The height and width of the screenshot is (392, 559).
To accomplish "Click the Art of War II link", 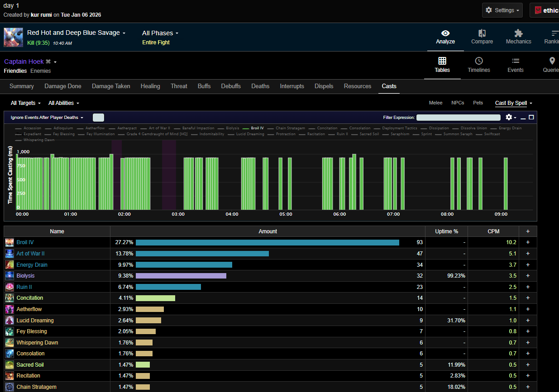I will click(x=30, y=254).
